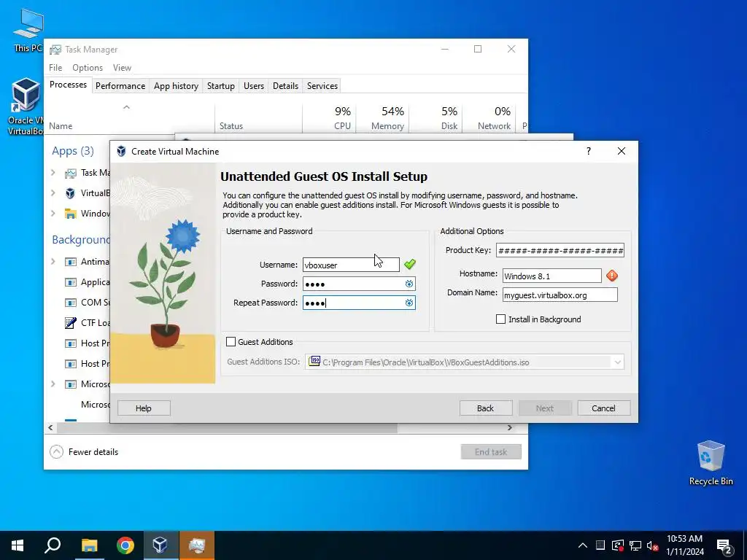This screenshot has height=560, width=747.
Task: Select the Processes tab in Task Manager
Action: (x=68, y=85)
